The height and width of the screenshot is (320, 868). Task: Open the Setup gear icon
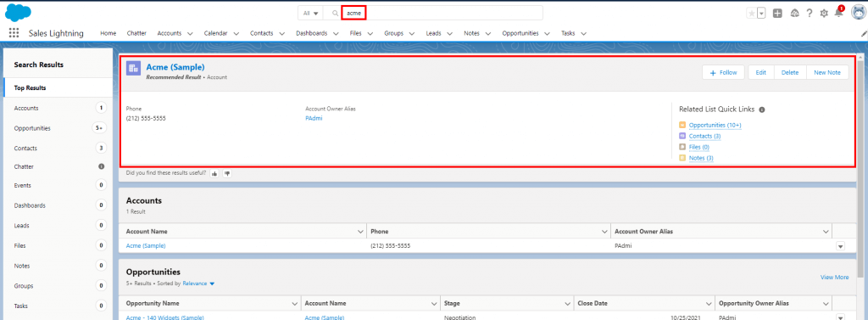tap(824, 14)
